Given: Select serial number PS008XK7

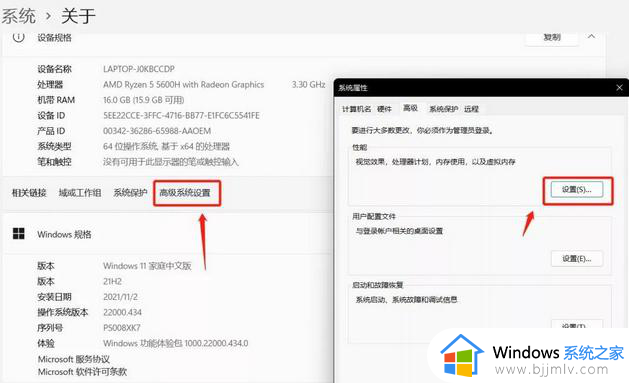Looking at the screenshot, I should (x=122, y=328).
